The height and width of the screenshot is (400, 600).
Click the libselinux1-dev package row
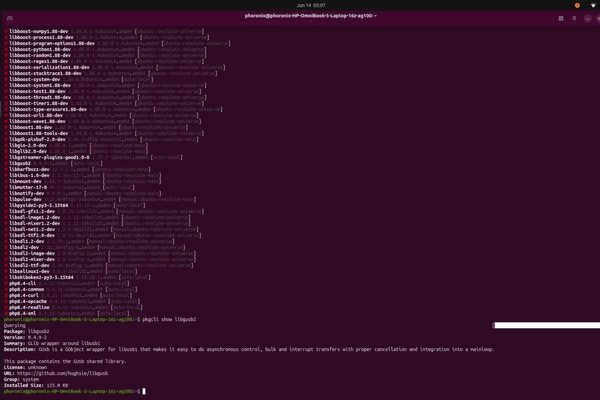(x=73, y=271)
